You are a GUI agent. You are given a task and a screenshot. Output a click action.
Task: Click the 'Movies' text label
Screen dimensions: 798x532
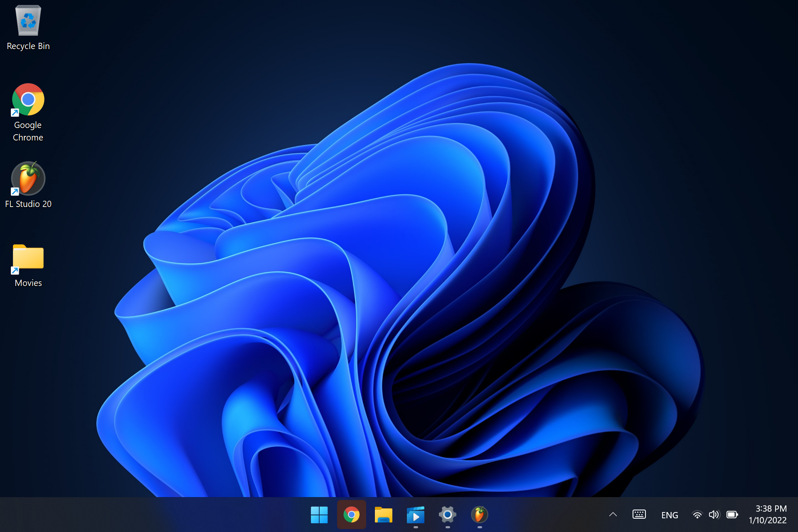pos(28,283)
